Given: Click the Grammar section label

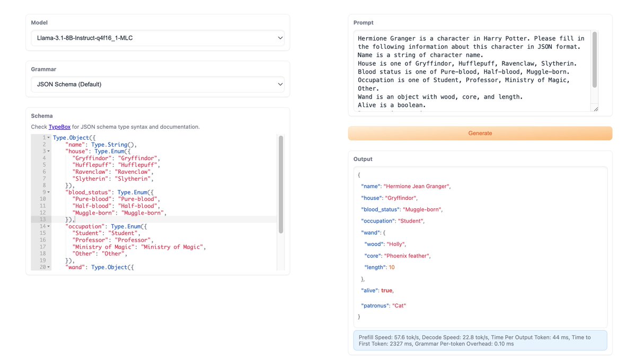Looking at the screenshot, I should pyautogui.click(x=43, y=69).
